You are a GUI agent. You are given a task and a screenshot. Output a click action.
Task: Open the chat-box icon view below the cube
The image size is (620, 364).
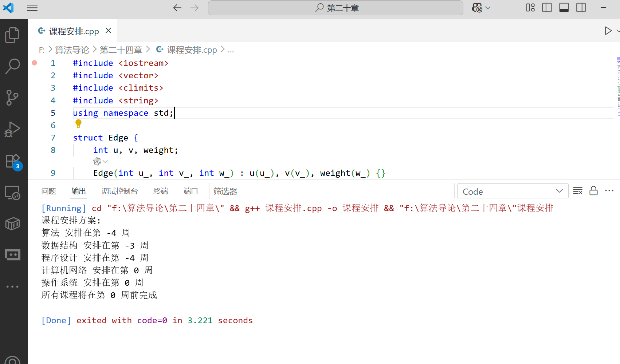pos(12,255)
